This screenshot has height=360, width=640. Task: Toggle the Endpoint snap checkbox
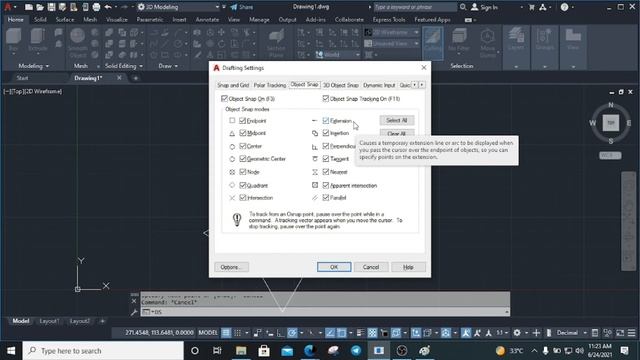[x=242, y=120]
